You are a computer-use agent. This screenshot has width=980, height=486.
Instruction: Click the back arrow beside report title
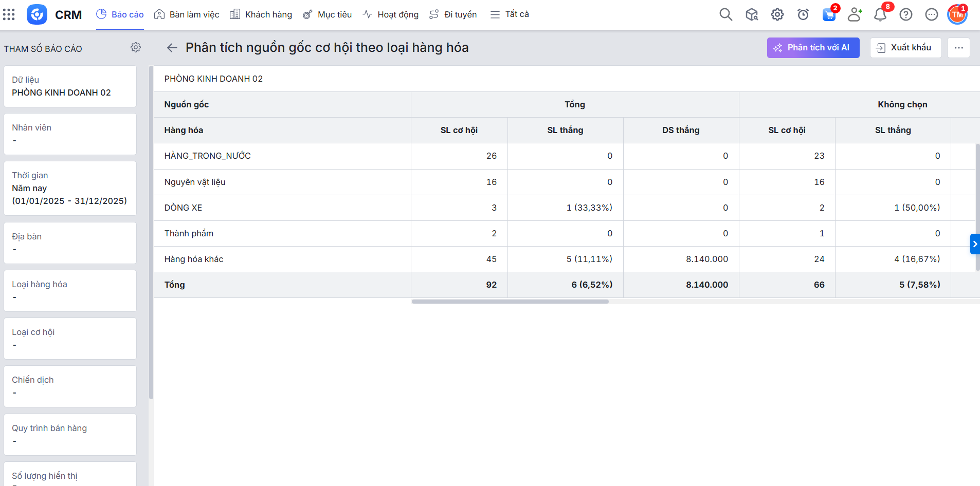tap(172, 48)
